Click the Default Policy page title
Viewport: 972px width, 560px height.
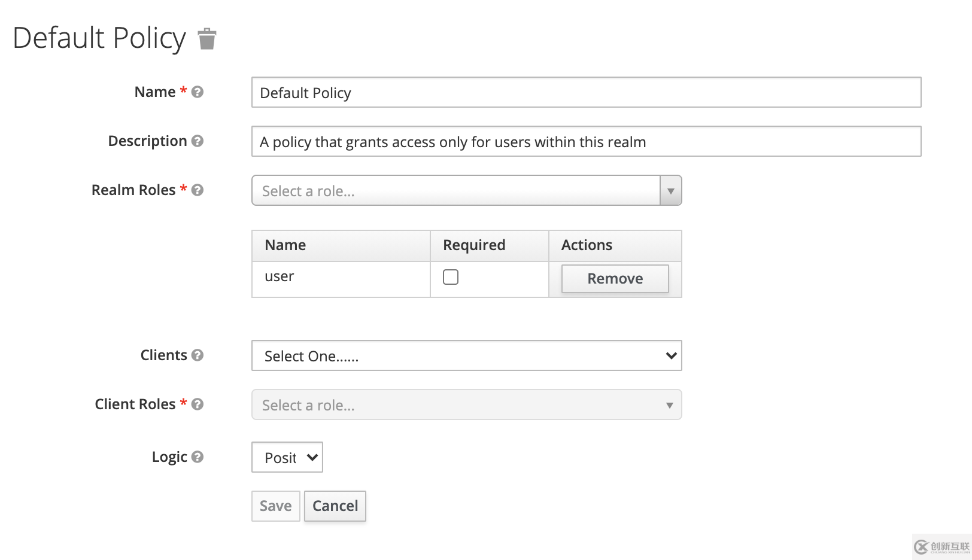click(99, 38)
